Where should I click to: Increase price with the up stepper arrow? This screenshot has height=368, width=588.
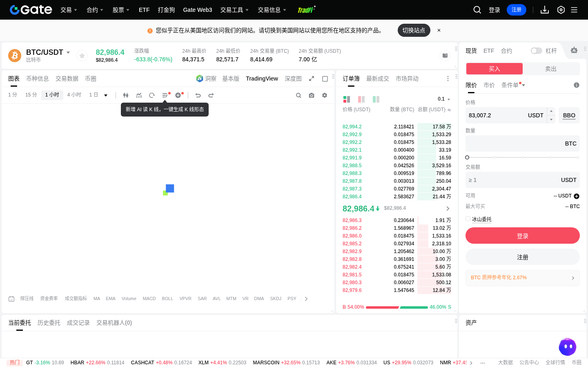coord(551,111)
